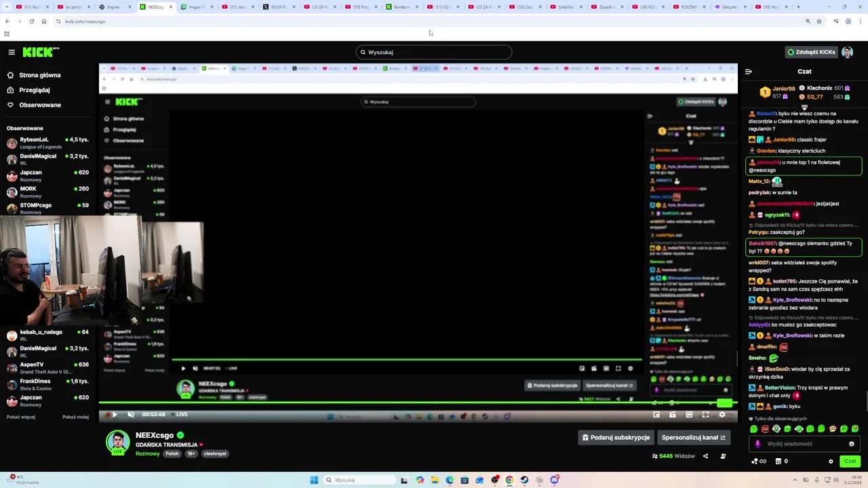This screenshot has height=488, width=868.
Task: Reload the page in browser toolbar
Action: click(31, 21)
